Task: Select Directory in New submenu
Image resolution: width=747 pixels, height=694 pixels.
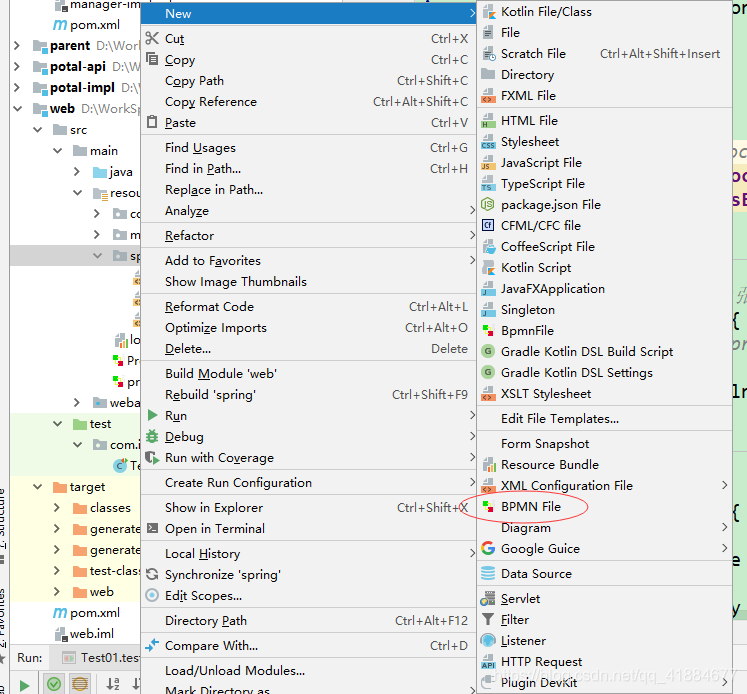Action: click(x=604, y=75)
